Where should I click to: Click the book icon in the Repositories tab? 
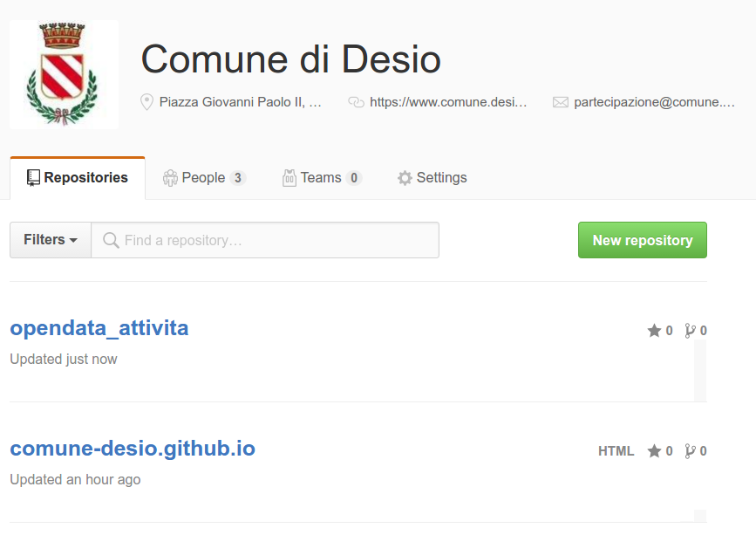pos(33,177)
